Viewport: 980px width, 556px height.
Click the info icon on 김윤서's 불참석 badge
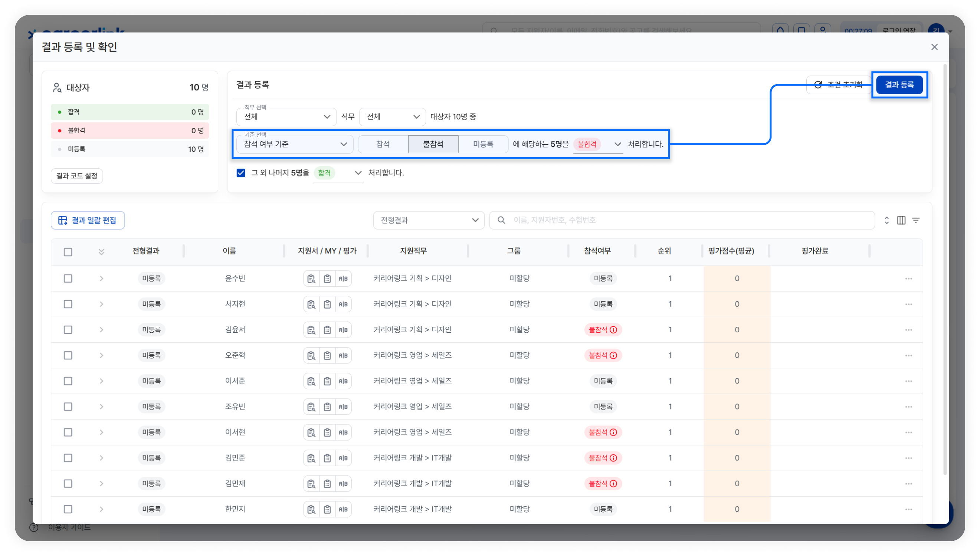click(613, 329)
